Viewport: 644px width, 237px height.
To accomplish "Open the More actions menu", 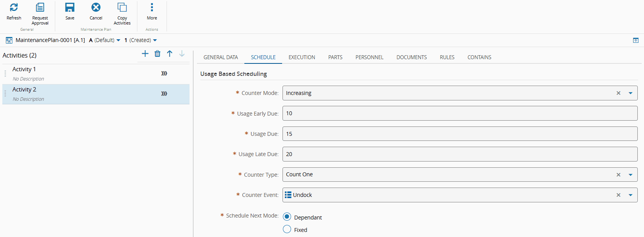I will coord(152,7).
